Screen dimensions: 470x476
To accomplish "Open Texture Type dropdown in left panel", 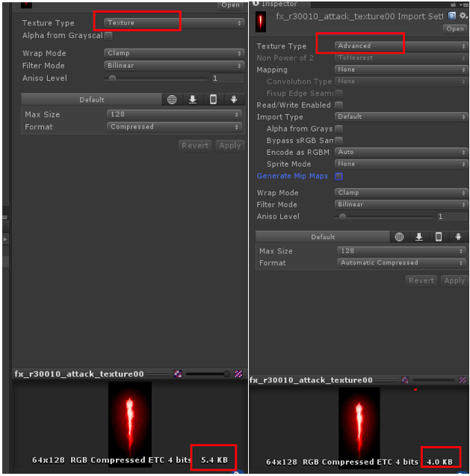I will [174, 22].
